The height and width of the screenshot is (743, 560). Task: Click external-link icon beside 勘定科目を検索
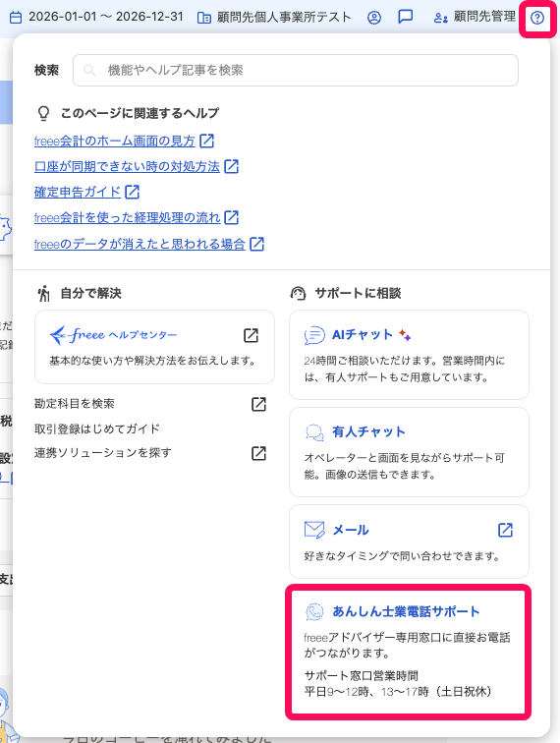coord(258,404)
